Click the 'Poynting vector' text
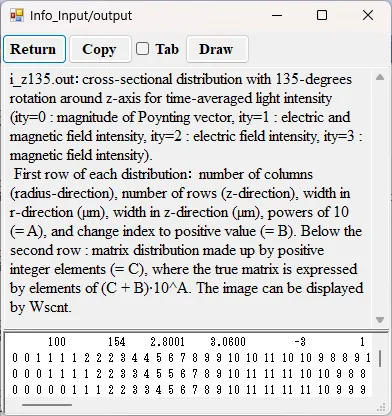The height and width of the screenshot is (416, 392). [185, 118]
